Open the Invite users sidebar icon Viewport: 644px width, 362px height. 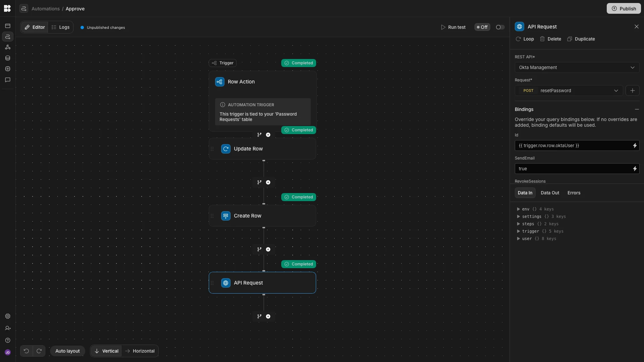coord(8,328)
